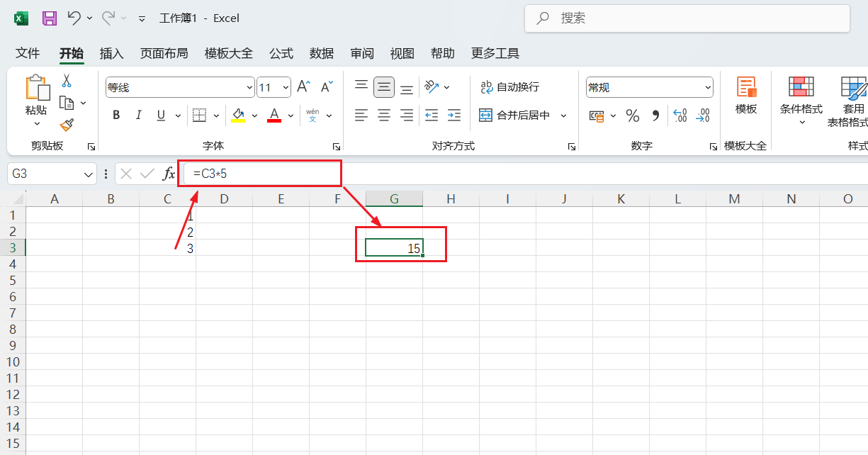Viewport: 868px width, 455px height.
Task: Switch to the 公式 tab
Action: pos(281,53)
